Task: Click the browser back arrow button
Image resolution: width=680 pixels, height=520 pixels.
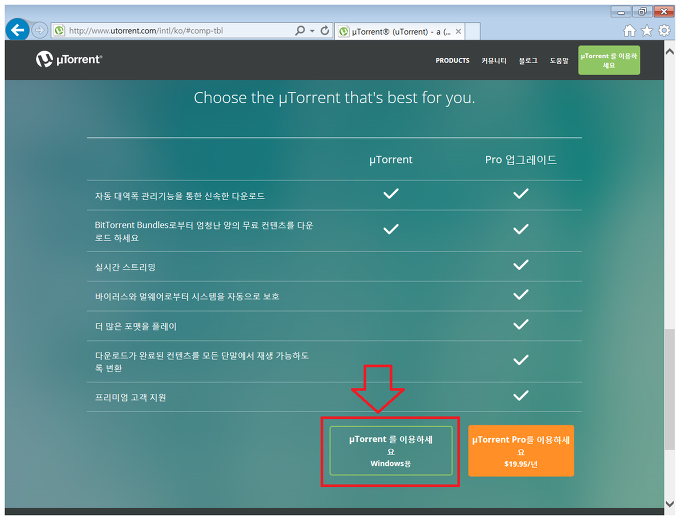Action: point(17,30)
